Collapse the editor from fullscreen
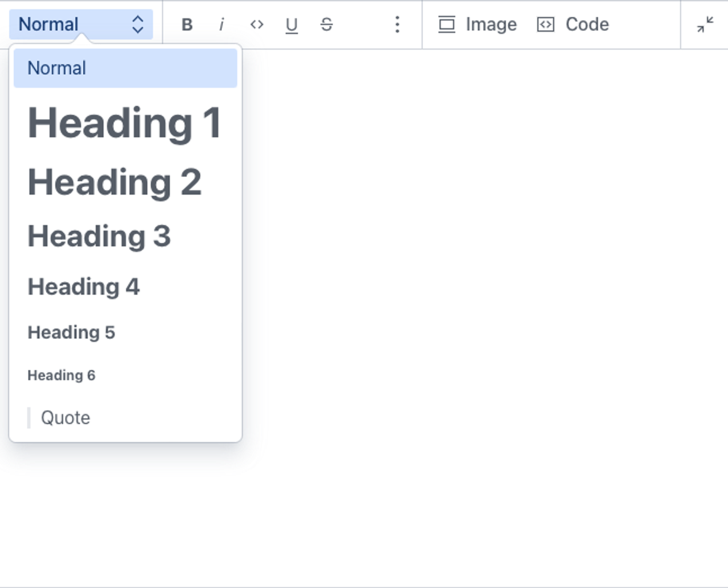Image resolution: width=728 pixels, height=588 pixels. pyautogui.click(x=705, y=25)
